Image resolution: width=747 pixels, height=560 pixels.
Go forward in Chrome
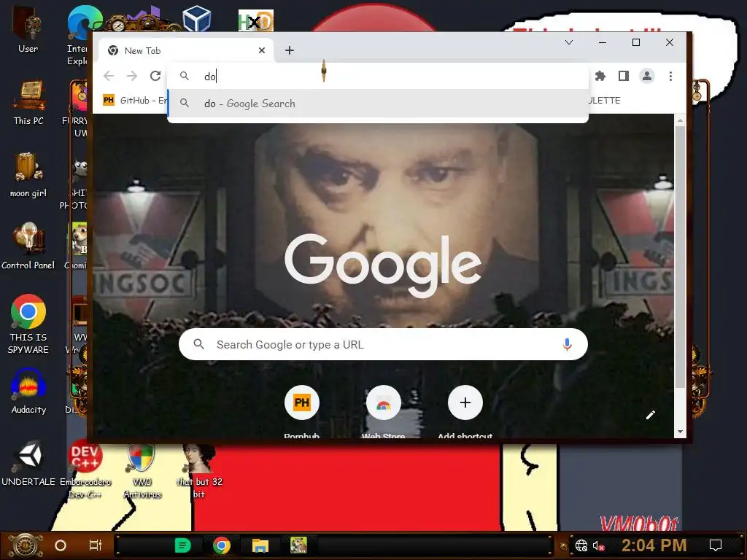pyautogui.click(x=132, y=76)
